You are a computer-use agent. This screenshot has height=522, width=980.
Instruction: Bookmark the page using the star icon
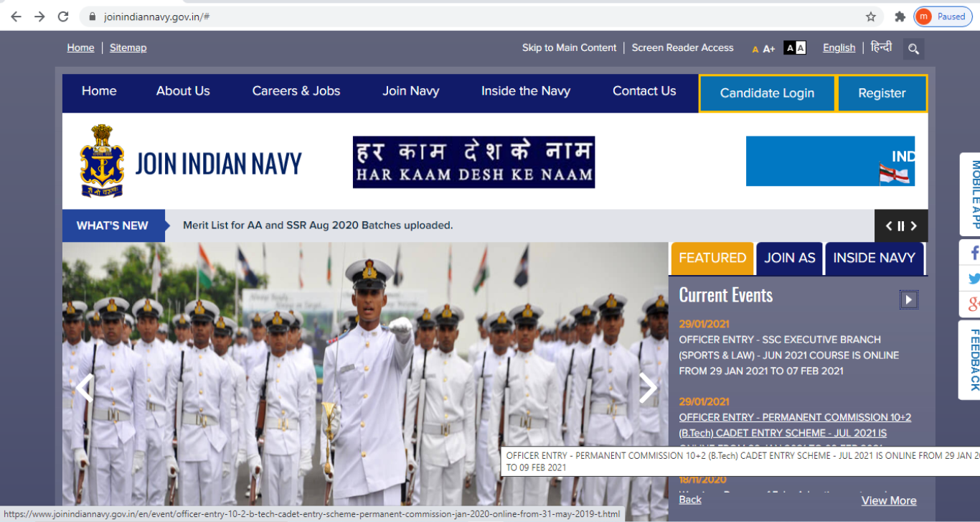pyautogui.click(x=871, y=17)
